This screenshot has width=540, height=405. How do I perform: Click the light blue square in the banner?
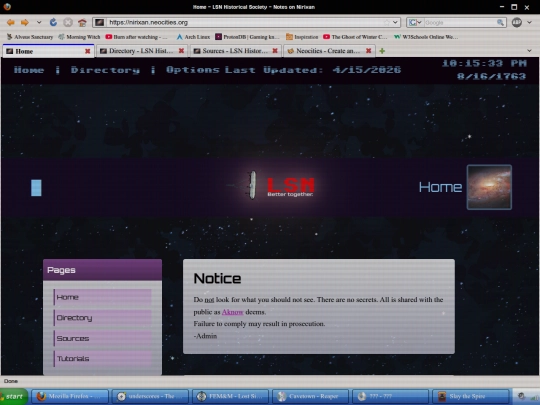[x=36, y=188]
